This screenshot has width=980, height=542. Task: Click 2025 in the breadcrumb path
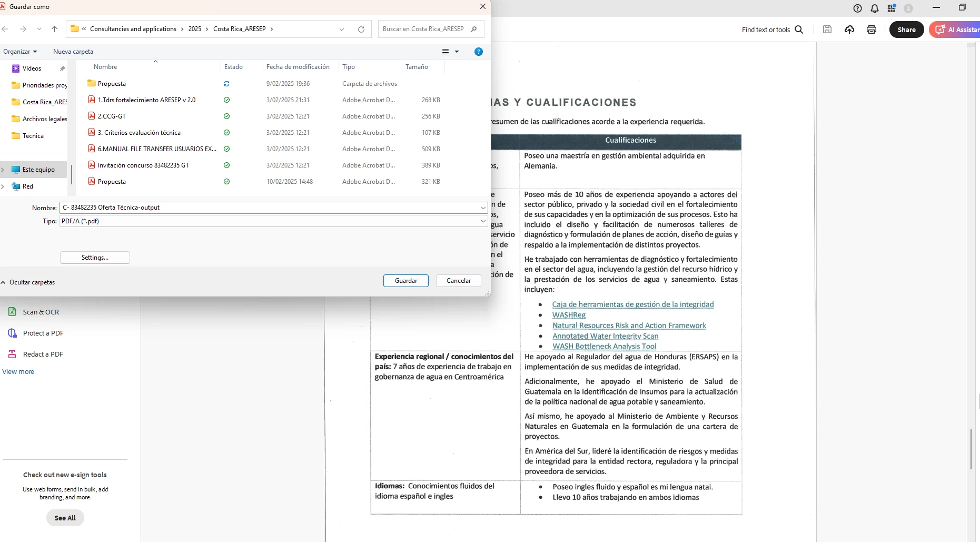coord(195,29)
